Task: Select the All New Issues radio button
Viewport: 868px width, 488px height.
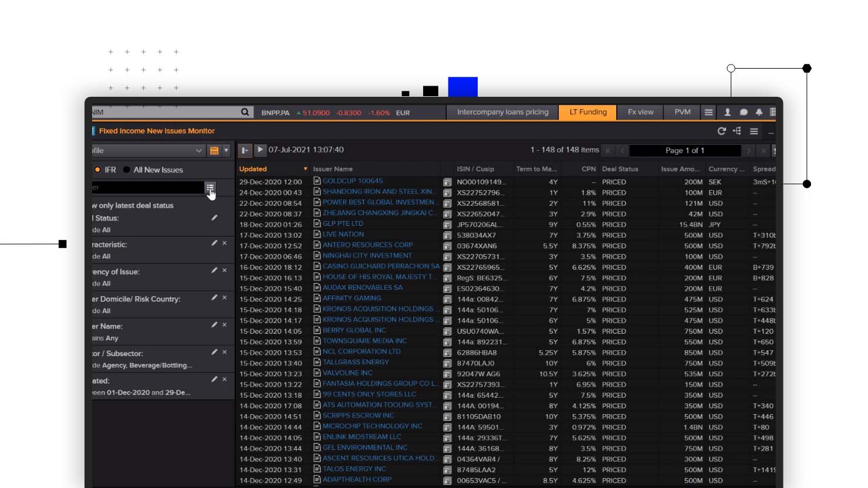Action: [x=126, y=170]
